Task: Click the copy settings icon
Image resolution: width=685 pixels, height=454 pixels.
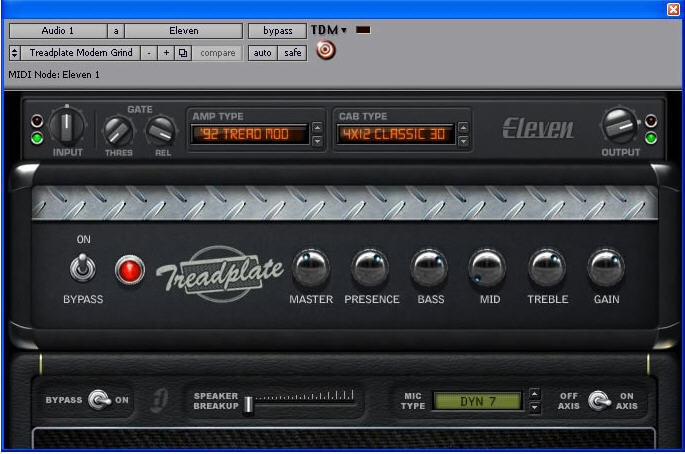Action: click(183, 53)
